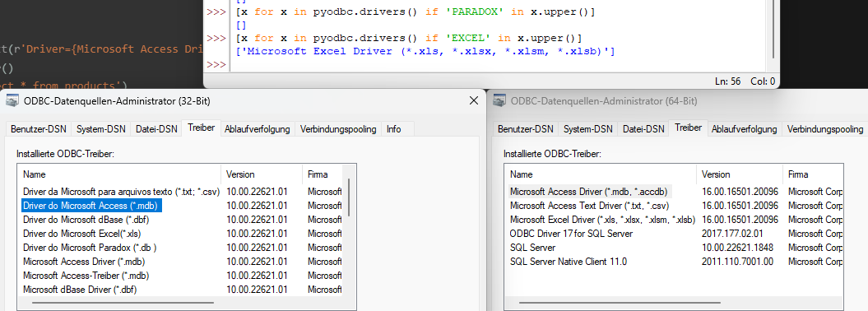Open Ablaufverfolgung tab in 32-Bit window
This screenshot has width=868, height=311.
point(258,129)
